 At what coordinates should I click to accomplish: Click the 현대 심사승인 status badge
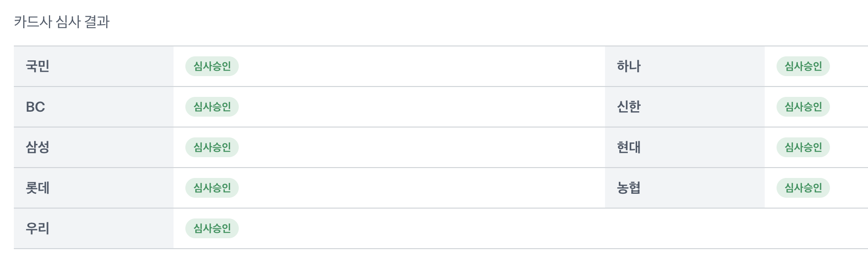point(803,147)
